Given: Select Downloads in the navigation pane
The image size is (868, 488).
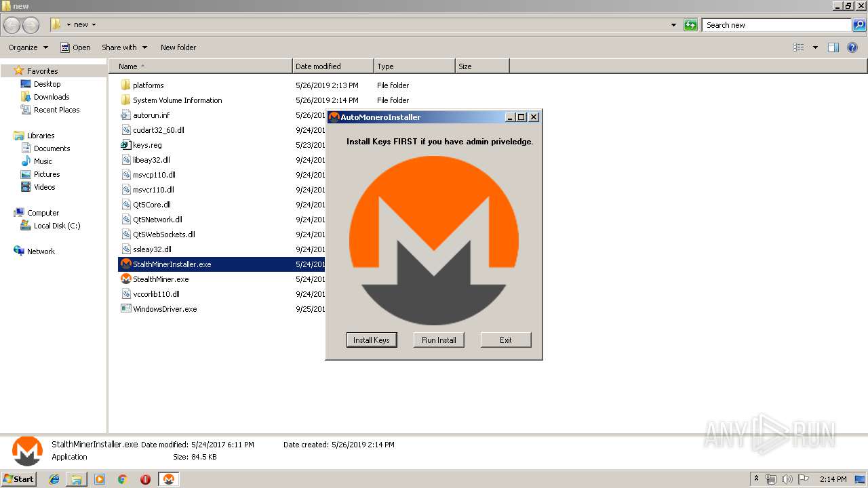Looking at the screenshot, I should click(52, 97).
